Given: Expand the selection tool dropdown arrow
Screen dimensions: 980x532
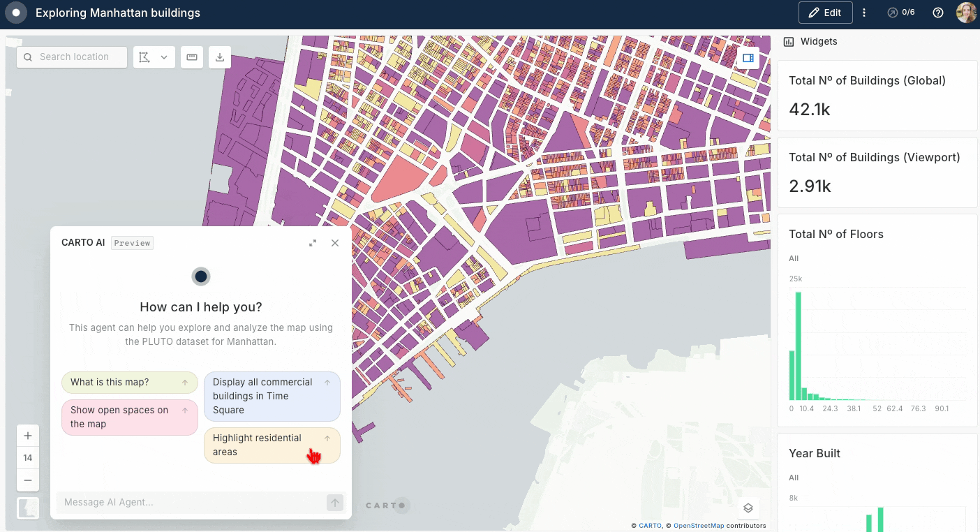Looking at the screenshot, I should [164, 57].
